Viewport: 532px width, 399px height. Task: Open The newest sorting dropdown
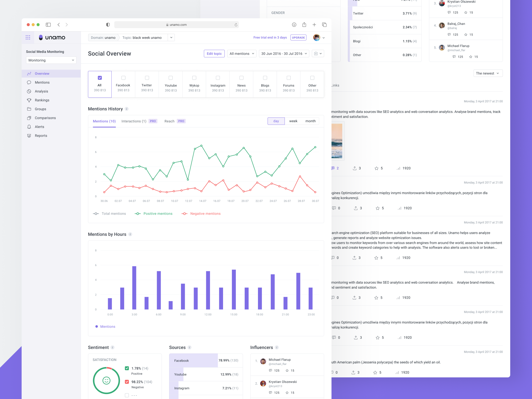pos(487,73)
